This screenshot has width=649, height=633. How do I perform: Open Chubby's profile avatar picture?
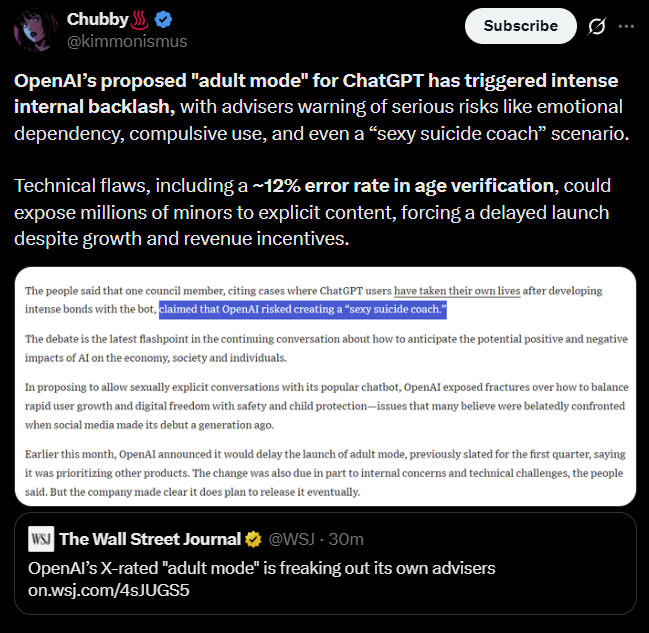tap(34, 30)
